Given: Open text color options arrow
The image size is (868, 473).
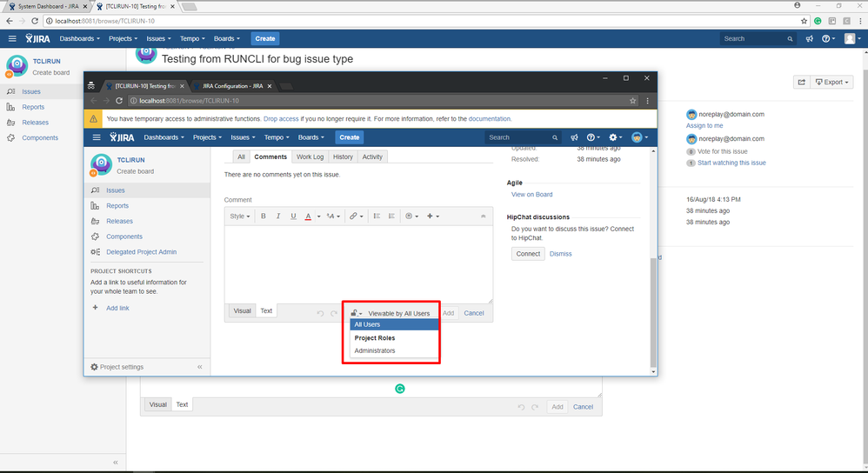Looking at the screenshot, I should (x=319, y=217).
